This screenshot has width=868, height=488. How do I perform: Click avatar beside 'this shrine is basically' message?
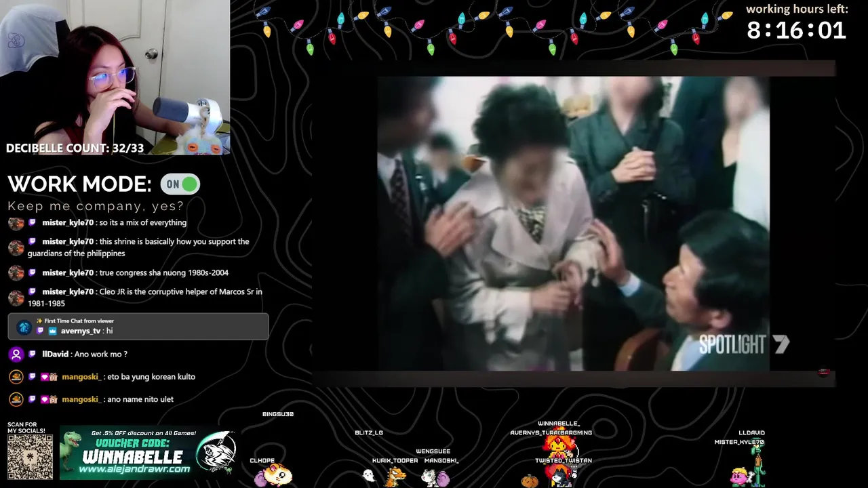(16, 247)
